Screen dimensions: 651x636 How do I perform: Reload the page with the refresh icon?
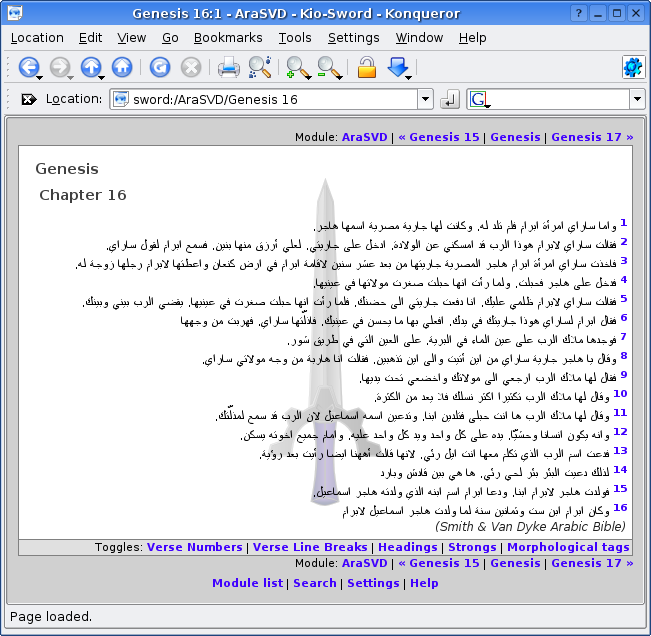(x=160, y=67)
